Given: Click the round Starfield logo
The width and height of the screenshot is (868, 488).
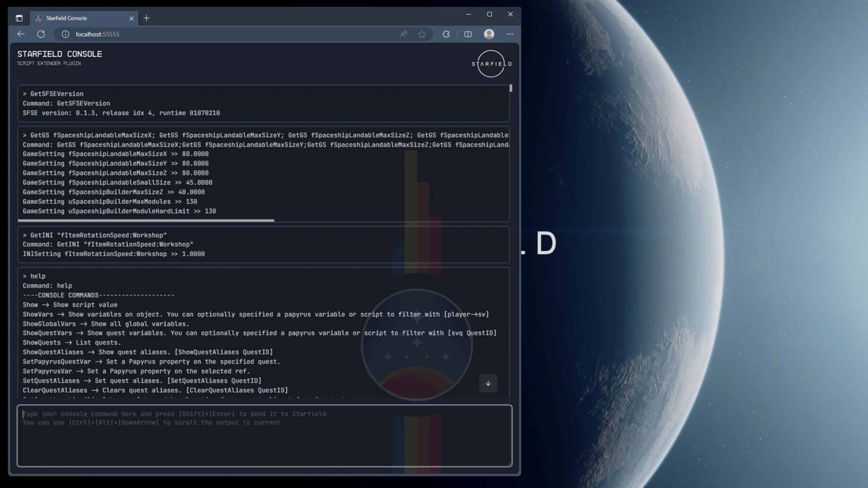Looking at the screenshot, I should pyautogui.click(x=491, y=64).
